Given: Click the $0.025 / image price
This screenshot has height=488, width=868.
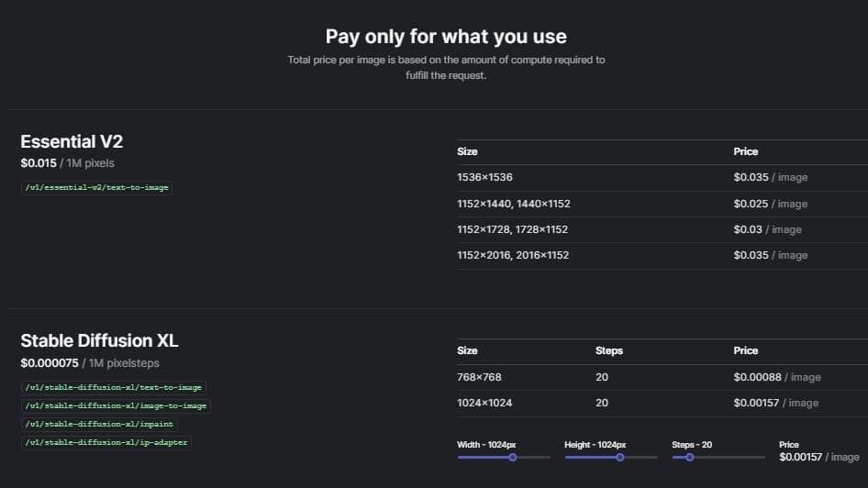Looking at the screenshot, I should click(770, 204).
